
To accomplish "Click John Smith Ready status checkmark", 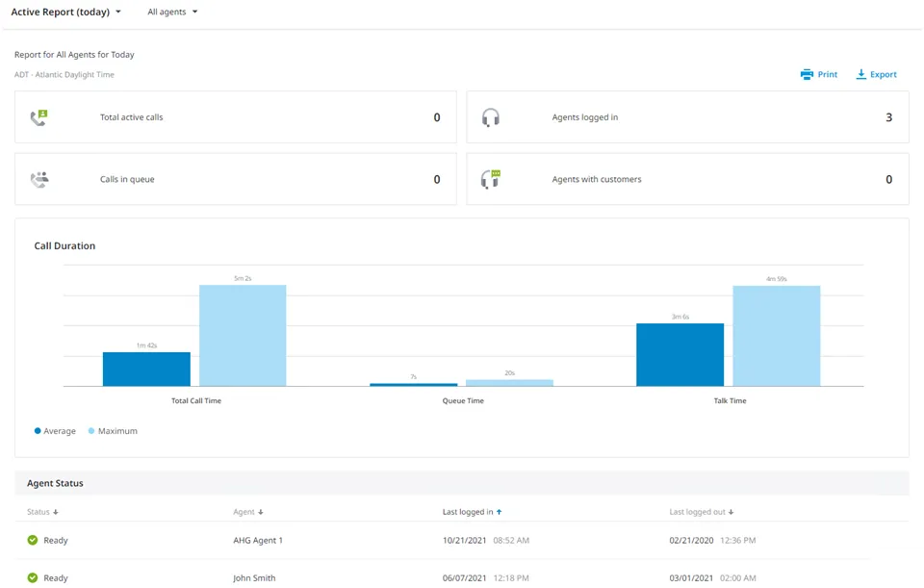I will pyautogui.click(x=33, y=578).
